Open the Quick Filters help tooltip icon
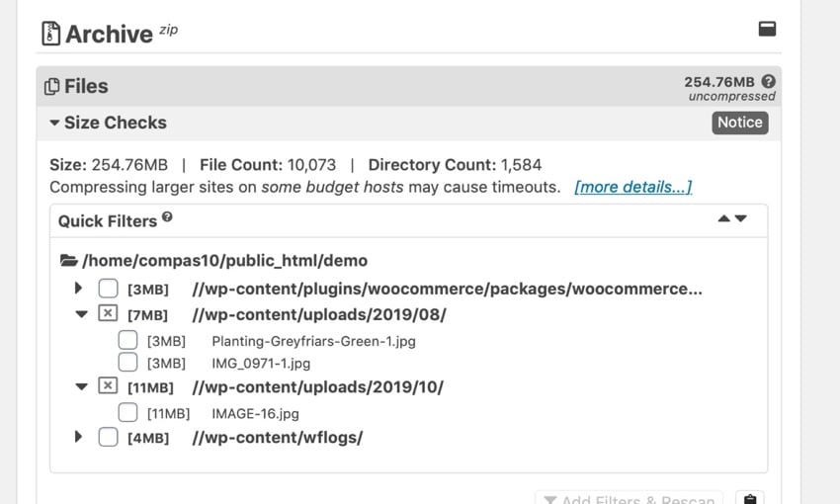This screenshot has width=840, height=504. click(167, 217)
